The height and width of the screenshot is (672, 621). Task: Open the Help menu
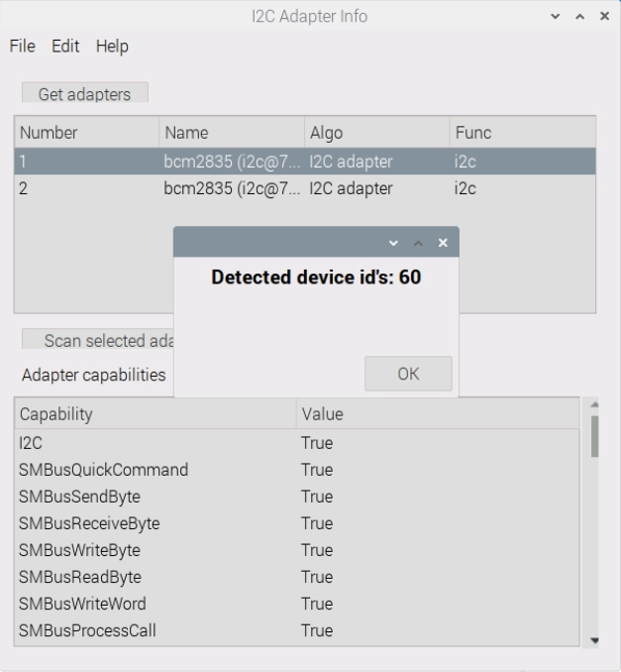pos(112,47)
